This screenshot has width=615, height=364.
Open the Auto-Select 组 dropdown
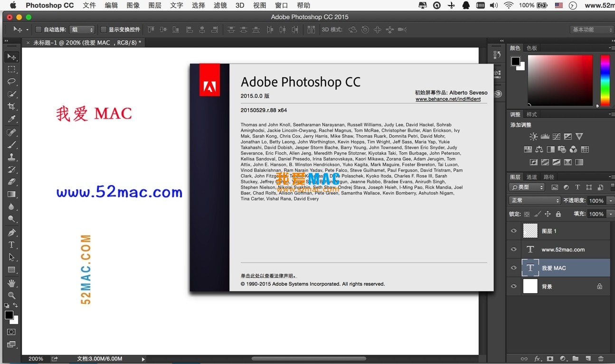(82, 29)
